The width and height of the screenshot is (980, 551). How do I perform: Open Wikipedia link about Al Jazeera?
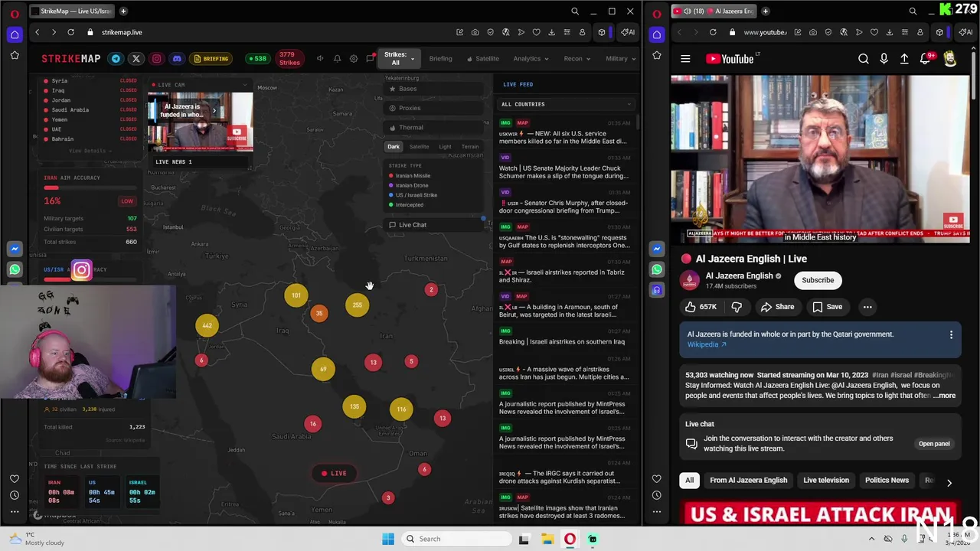pos(707,344)
